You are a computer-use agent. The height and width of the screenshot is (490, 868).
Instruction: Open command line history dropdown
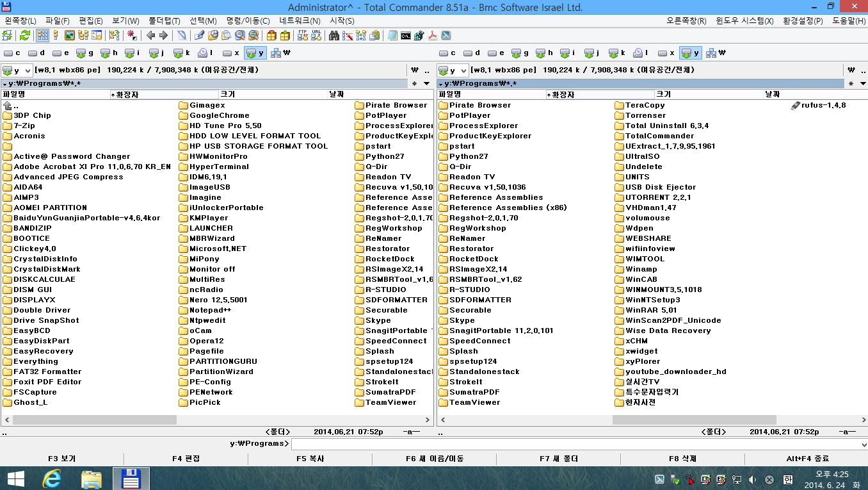[x=864, y=444]
